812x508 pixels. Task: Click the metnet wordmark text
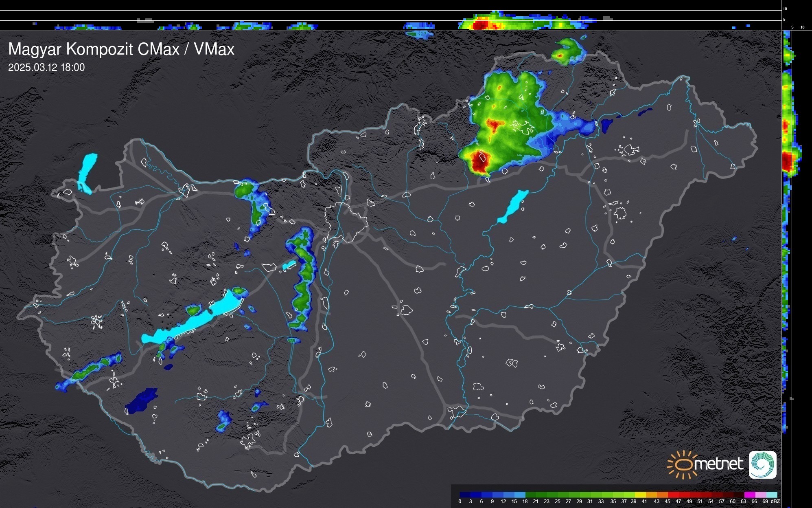(x=718, y=464)
